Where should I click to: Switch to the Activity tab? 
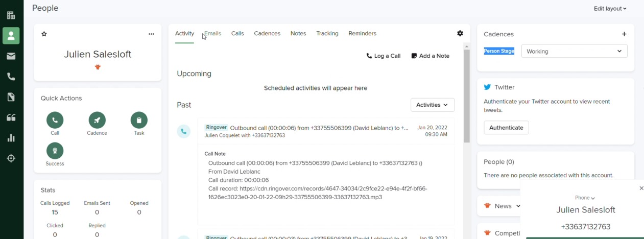point(184,33)
